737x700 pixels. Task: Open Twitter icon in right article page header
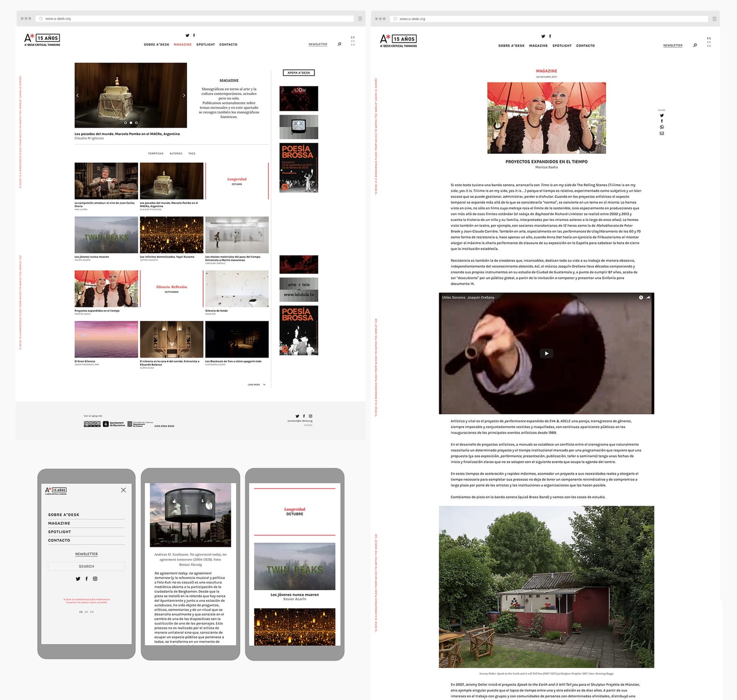[543, 36]
